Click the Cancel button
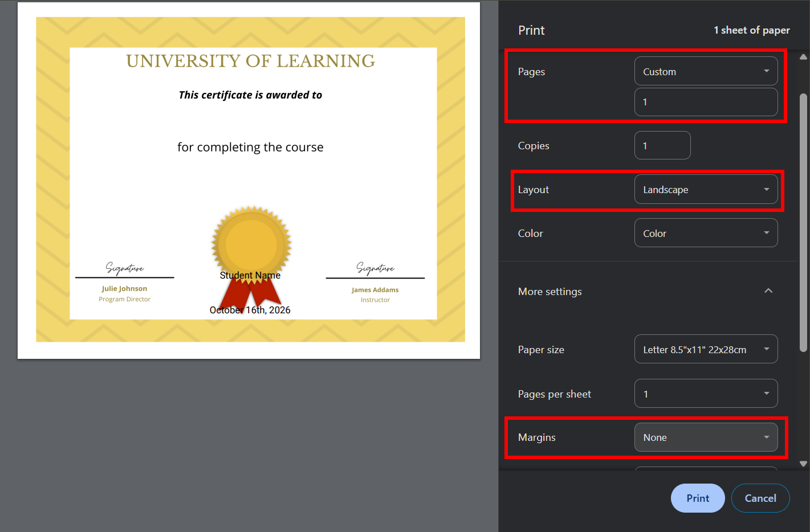The width and height of the screenshot is (810, 532). pos(760,498)
